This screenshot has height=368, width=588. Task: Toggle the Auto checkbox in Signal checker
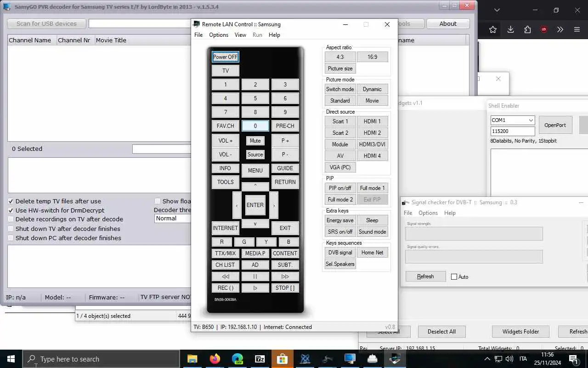(x=454, y=277)
